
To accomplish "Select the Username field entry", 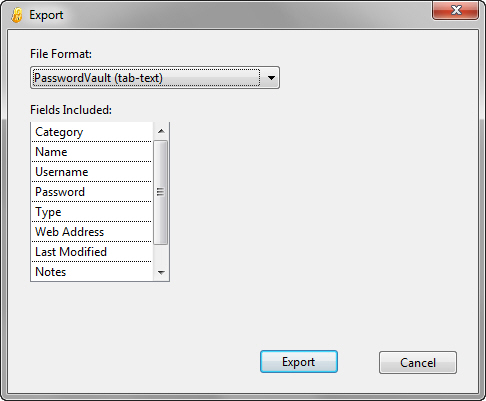I will pos(92,172).
